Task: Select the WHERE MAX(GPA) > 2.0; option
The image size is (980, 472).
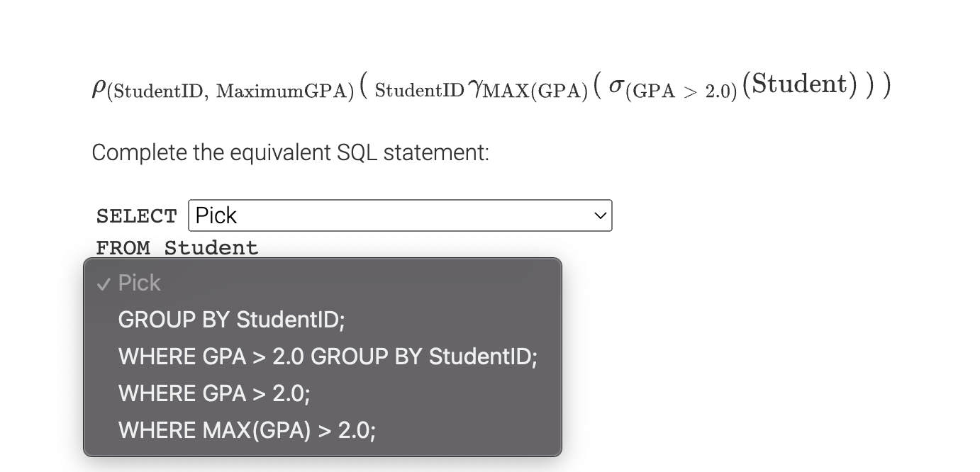Action: tap(247, 430)
